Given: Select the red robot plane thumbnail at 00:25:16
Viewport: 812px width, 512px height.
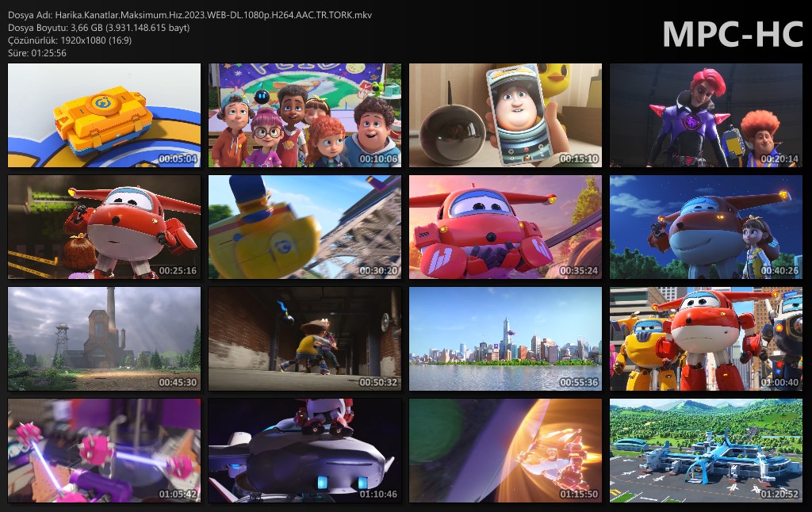Looking at the screenshot, I should pos(104,227).
